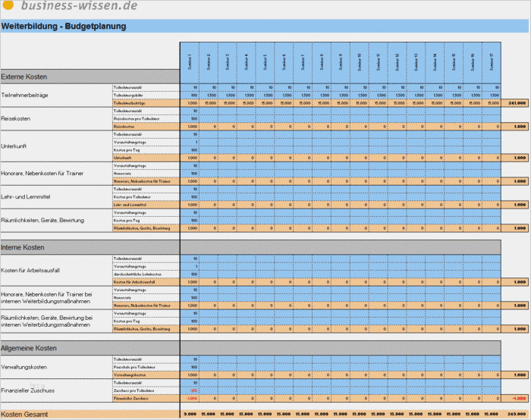Click Kosten für Arbeitsausfall label

pos(30,271)
